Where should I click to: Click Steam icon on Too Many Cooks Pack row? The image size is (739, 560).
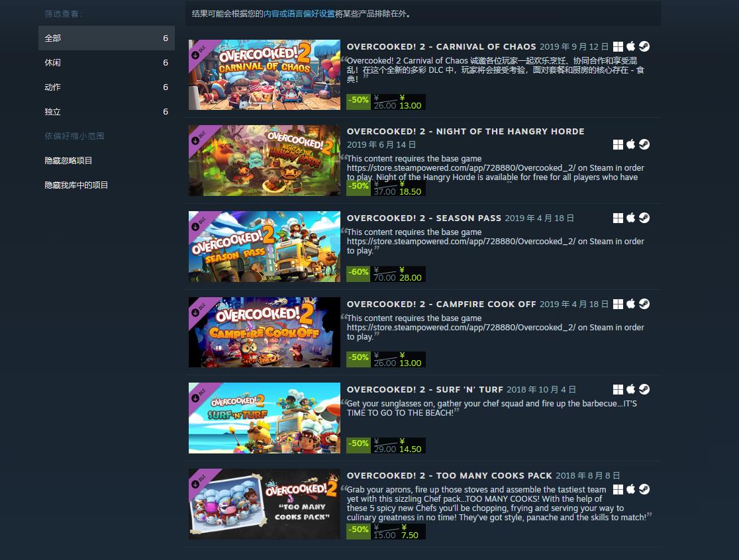click(x=644, y=489)
